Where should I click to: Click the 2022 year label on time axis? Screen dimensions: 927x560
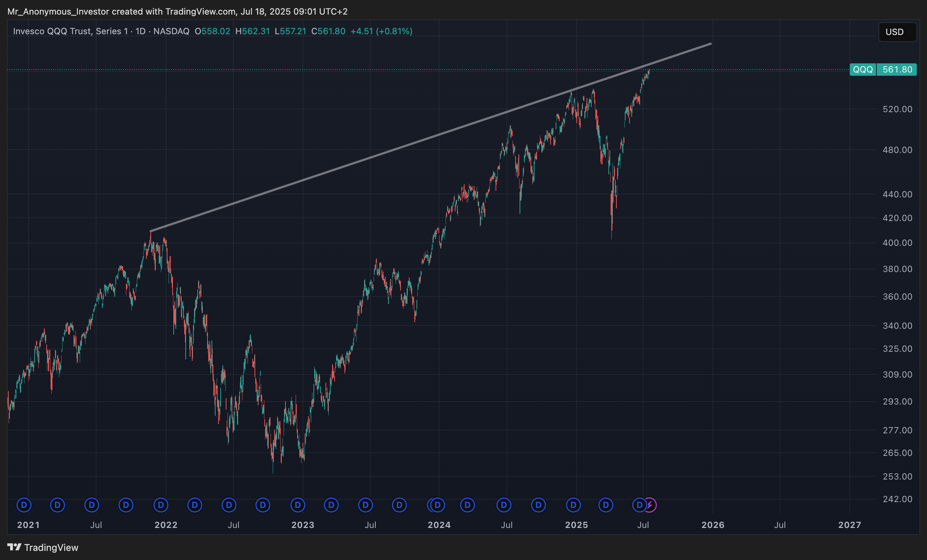tap(166, 525)
